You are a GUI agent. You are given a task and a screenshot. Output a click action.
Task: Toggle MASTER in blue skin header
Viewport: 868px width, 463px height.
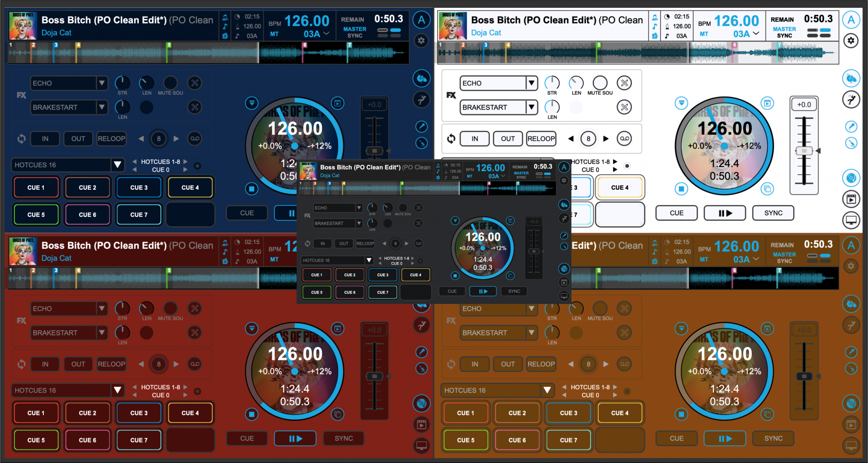[x=355, y=29]
